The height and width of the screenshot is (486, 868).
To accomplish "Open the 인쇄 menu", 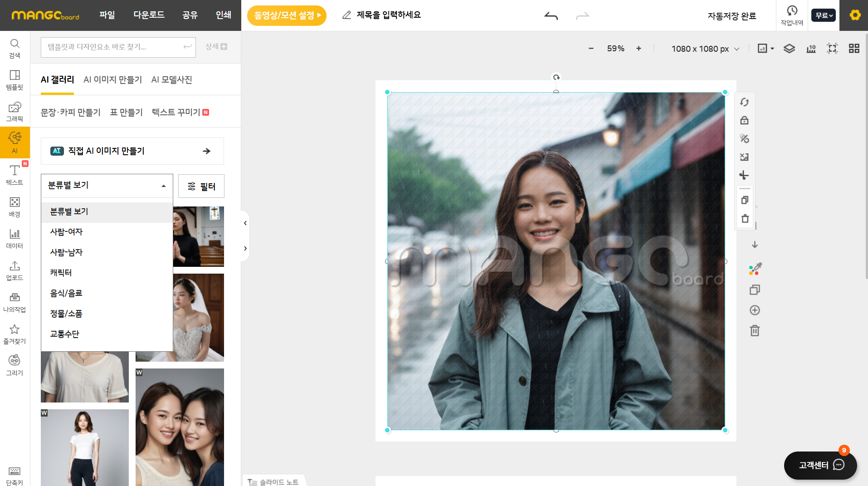I will pos(224,15).
